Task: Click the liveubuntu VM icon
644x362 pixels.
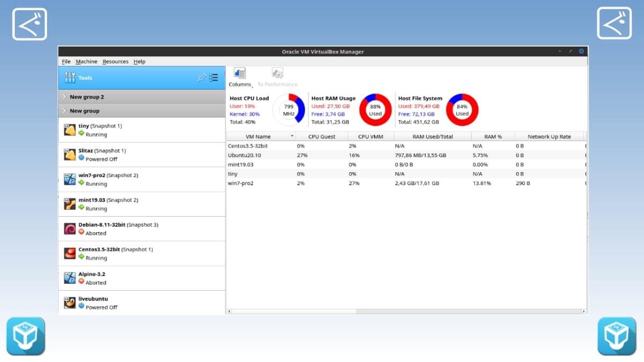Action: tap(70, 303)
